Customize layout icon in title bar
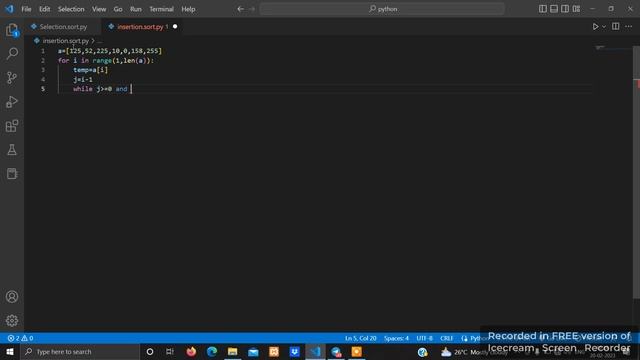This screenshot has height=360, width=640. point(576,9)
